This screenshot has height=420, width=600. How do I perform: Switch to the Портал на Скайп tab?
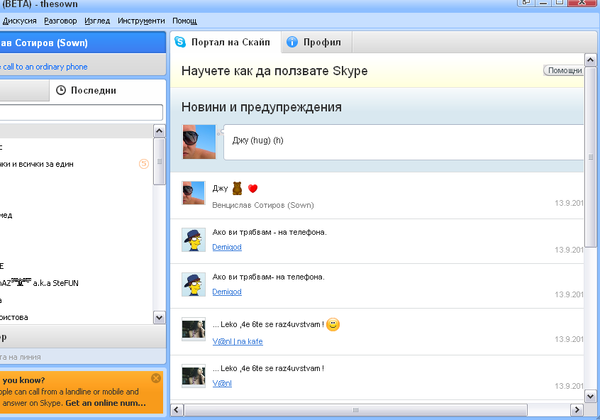(x=225, y=42)
